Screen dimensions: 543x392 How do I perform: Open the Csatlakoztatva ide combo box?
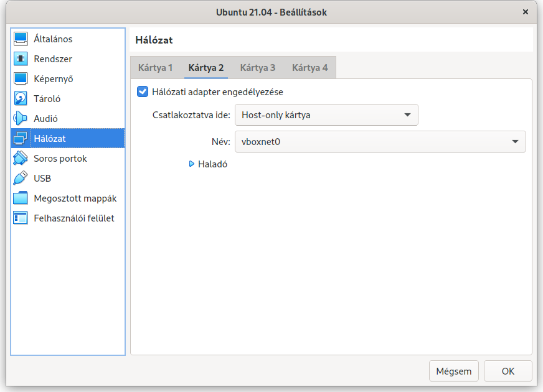pyautogui.click(x=326, y=115)
